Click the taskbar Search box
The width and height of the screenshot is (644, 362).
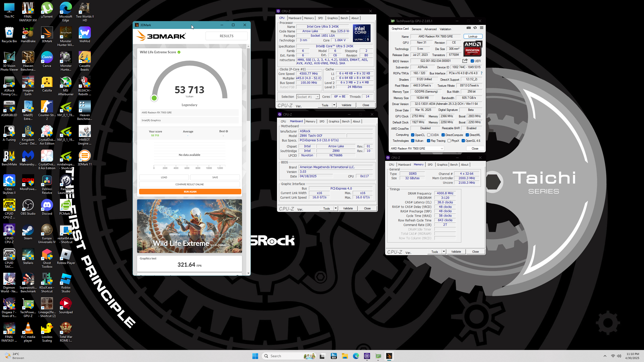tap(289, 356)
